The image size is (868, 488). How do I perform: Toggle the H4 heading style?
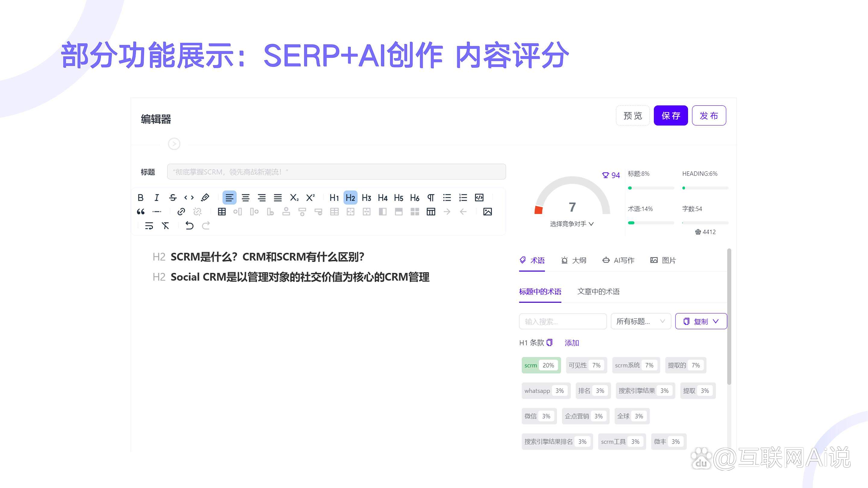(383, 197)
